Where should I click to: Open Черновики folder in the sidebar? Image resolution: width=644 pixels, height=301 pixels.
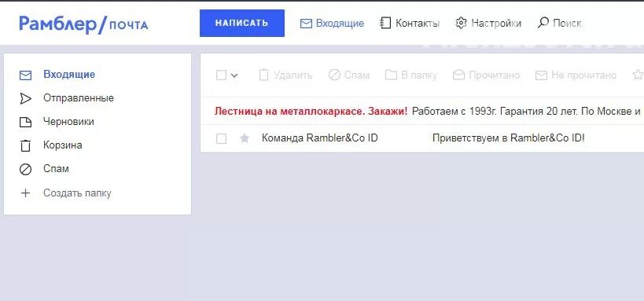pyautogui.click(x=68, y=122)
